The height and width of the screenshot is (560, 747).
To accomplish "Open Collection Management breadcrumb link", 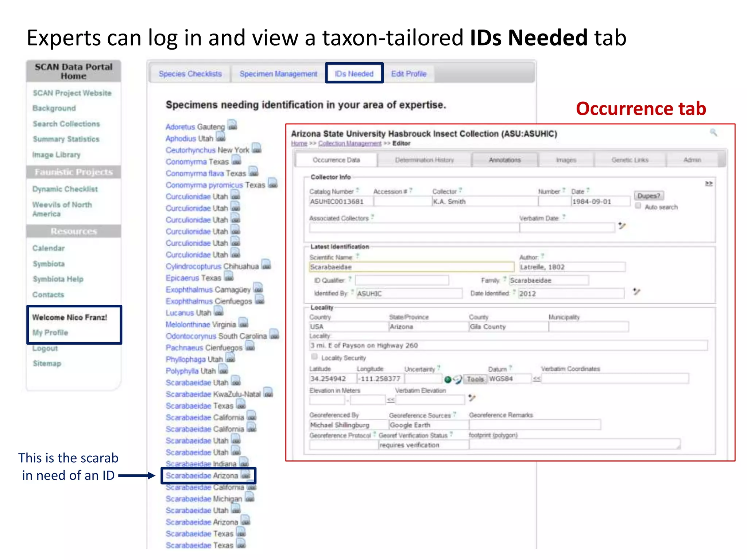I will [x=350, y=144].
